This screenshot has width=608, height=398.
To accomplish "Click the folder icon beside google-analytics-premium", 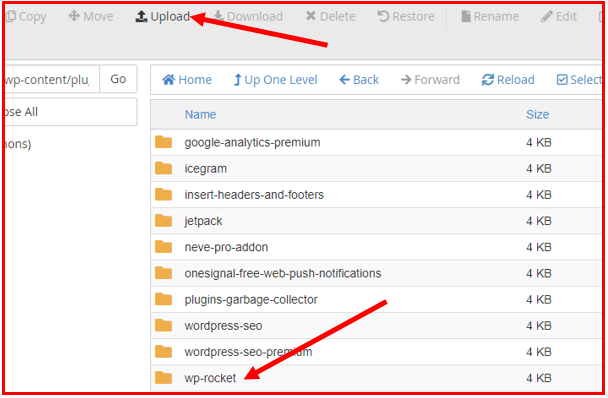I will click(x=163, y=142).
